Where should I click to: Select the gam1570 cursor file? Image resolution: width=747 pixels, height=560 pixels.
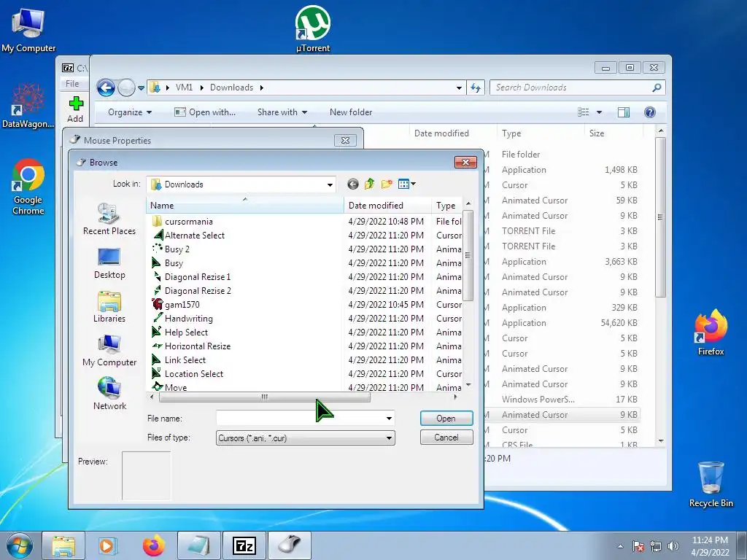coord(182,304)
